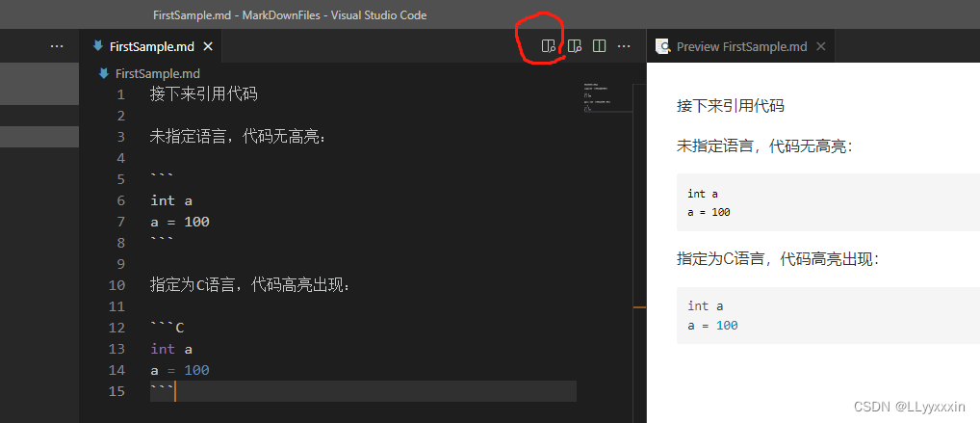Click the ```C fence on line 12
980x423 pixels.
click(x=168, y=328)
